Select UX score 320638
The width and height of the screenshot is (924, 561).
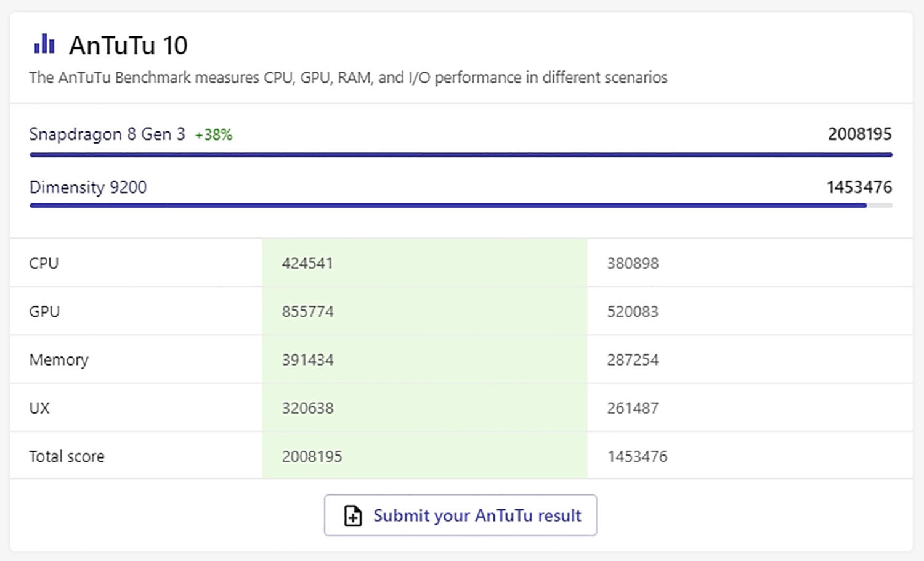307,408
